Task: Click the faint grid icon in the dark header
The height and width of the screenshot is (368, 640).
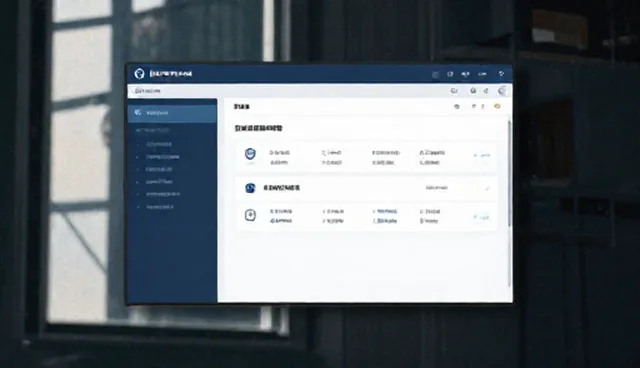Action: 436,74
